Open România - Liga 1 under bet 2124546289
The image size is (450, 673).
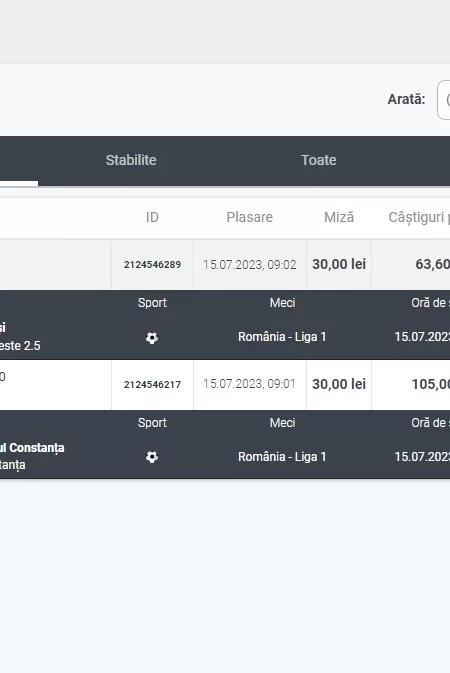pos(282,337)
